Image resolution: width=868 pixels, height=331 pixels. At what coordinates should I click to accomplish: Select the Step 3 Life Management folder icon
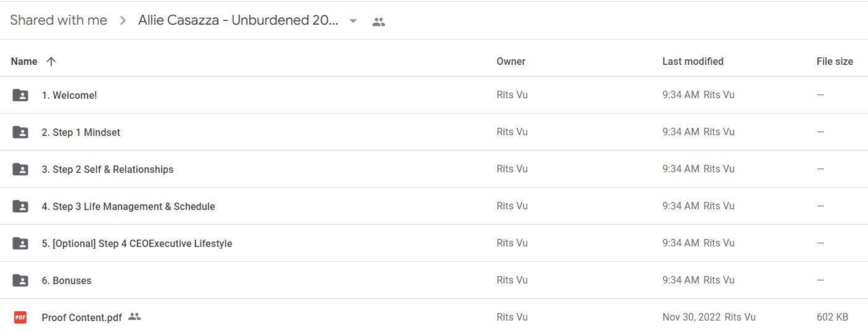pyautogui.click(x=20, y=206)
